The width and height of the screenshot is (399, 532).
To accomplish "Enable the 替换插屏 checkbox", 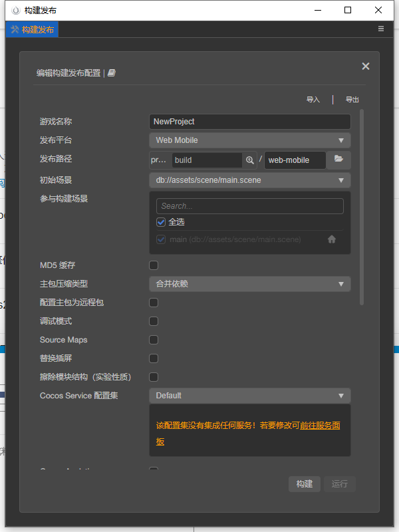I will [154, 358].
